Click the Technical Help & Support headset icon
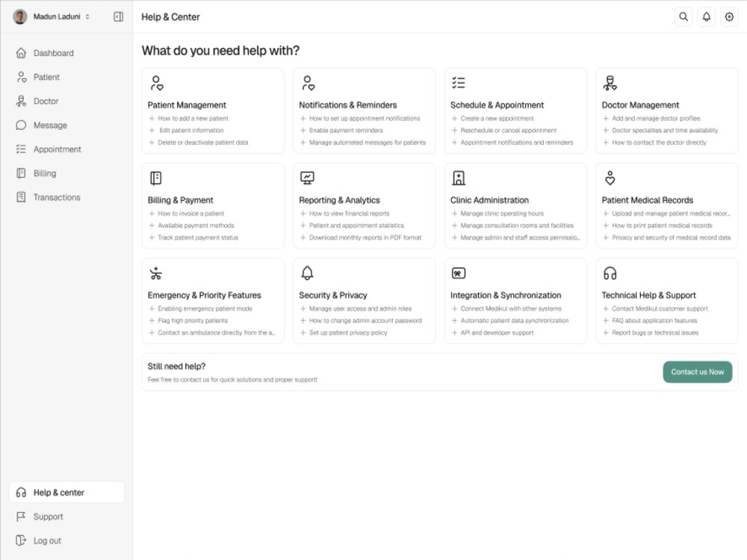Image resolution: width=747 pixels, height=560 pixels. click(610, 273)
